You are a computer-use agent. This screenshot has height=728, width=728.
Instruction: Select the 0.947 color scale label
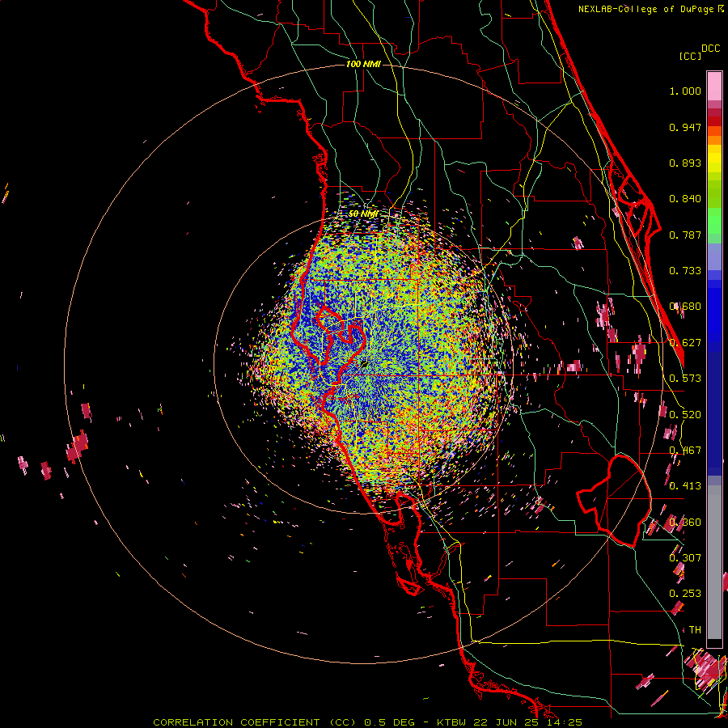click(685, 127)
